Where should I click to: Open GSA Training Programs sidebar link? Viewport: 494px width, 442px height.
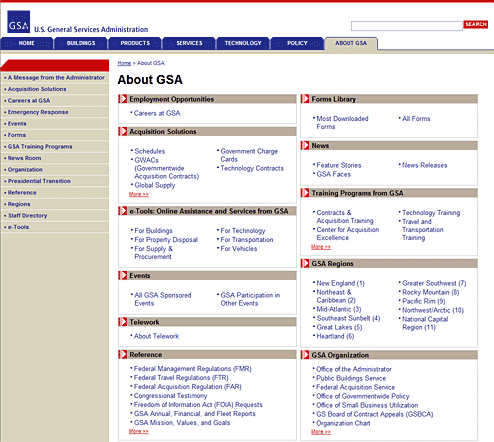(40, 146)
